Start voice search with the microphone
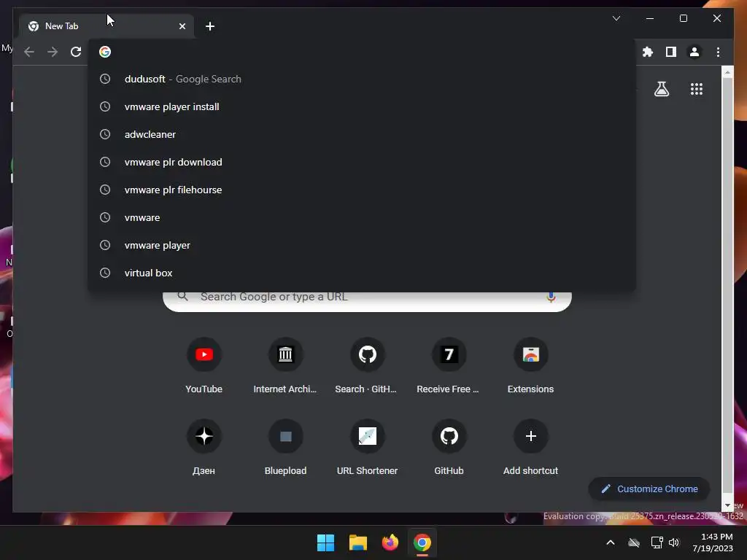The height and width of the screenshot is (560, 747). click(x=551, y=297)
